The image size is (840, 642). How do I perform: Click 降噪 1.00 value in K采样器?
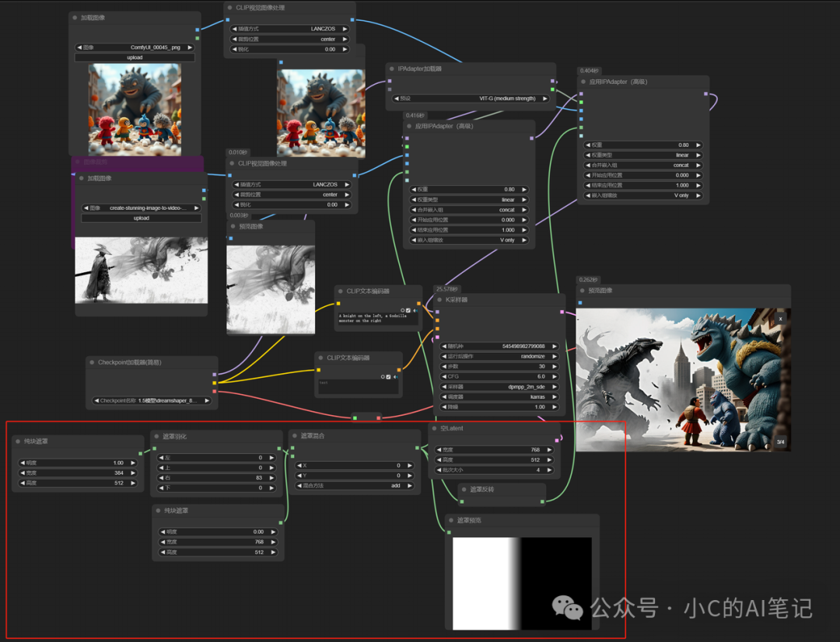pyautogui.click(x=499, y=407)
